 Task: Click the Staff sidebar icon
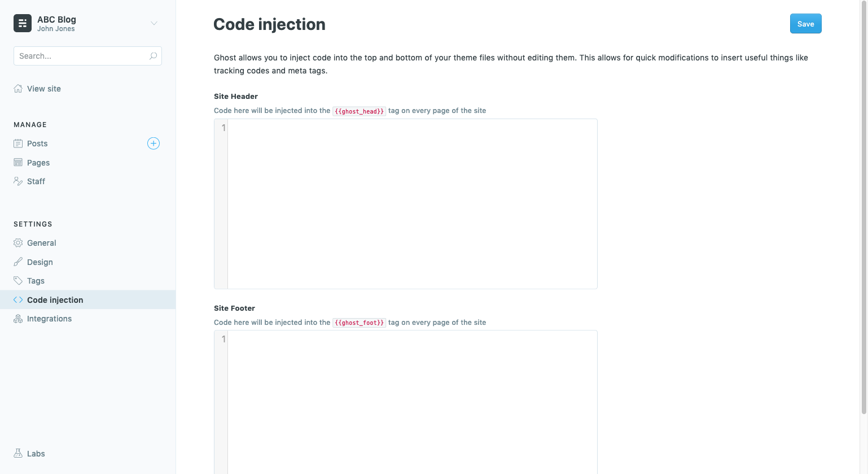(18, 181)
